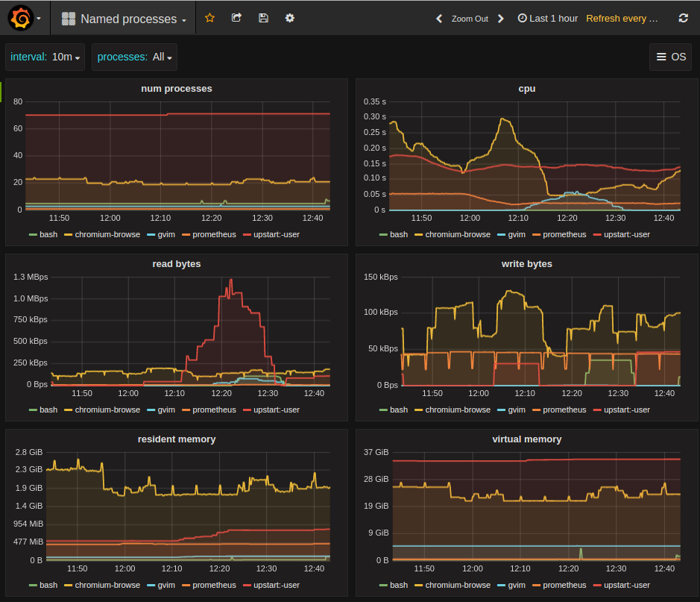Refresh the dashboard with refresh icon
Screen dimensions: 700x602
coord(683,19)
